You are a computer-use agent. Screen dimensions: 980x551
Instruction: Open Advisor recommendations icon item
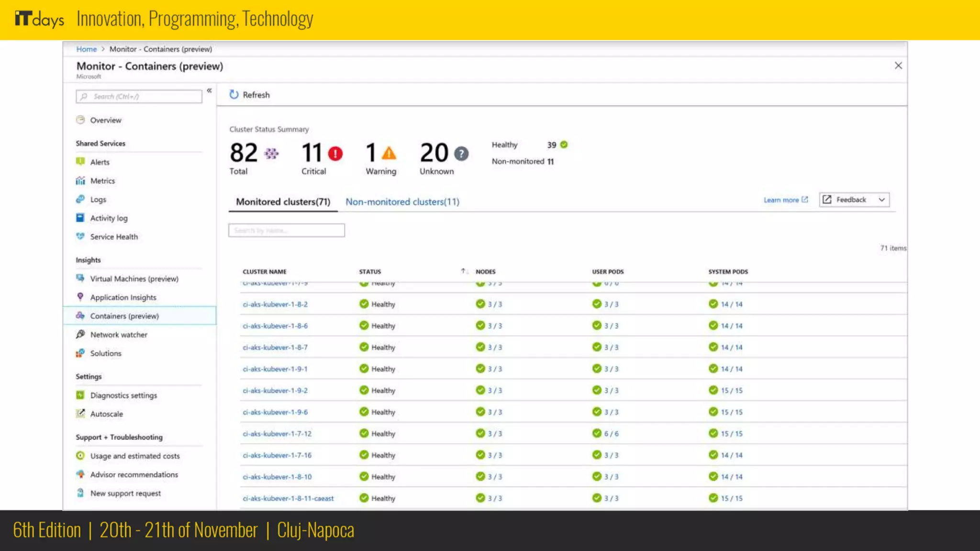click(80, 474)
